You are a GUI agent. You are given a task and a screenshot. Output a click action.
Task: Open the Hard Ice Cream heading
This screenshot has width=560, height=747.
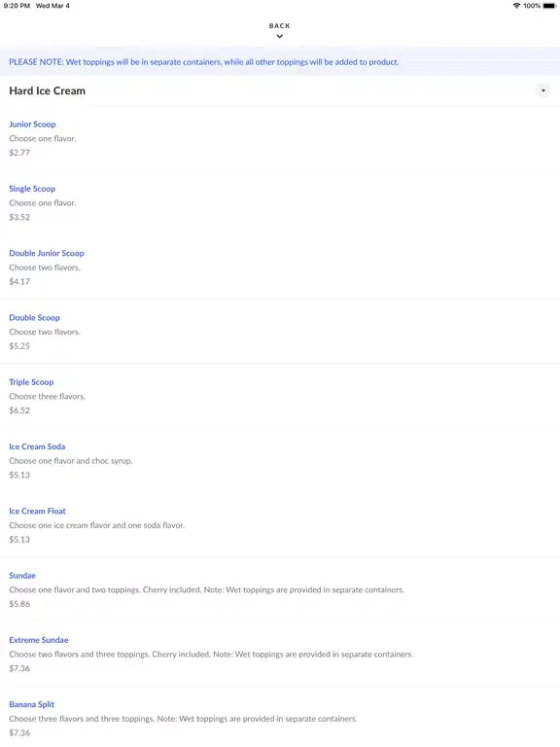[x=47, y=90]
